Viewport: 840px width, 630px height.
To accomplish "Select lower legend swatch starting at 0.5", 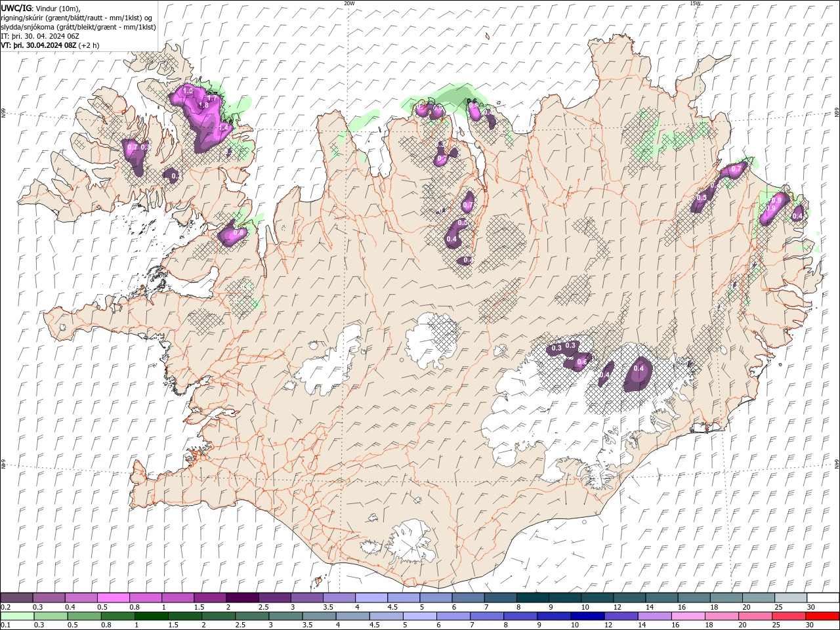I will [85, 616].
